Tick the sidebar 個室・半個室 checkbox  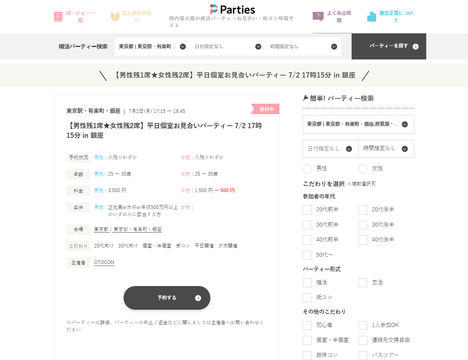click(x=307, y=340)
